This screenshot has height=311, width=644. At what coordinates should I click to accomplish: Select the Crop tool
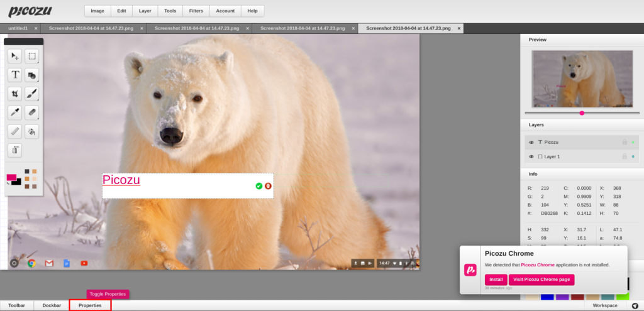15,94
